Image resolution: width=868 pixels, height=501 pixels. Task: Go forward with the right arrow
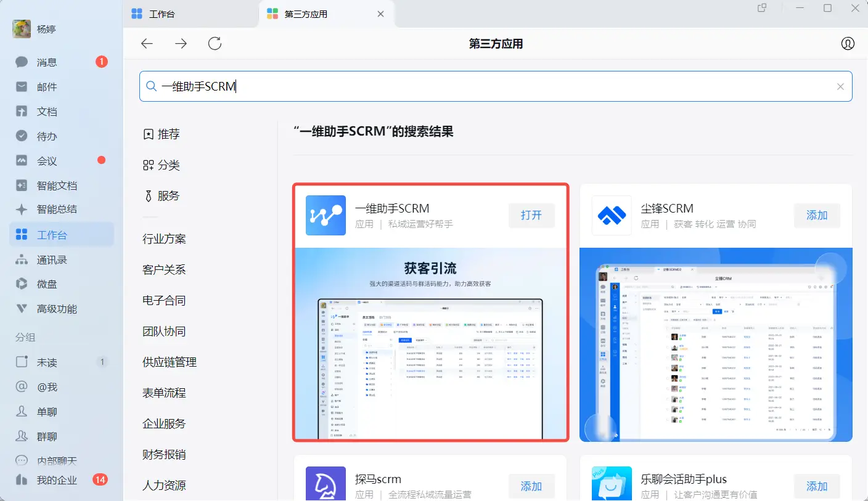[181, 44]
